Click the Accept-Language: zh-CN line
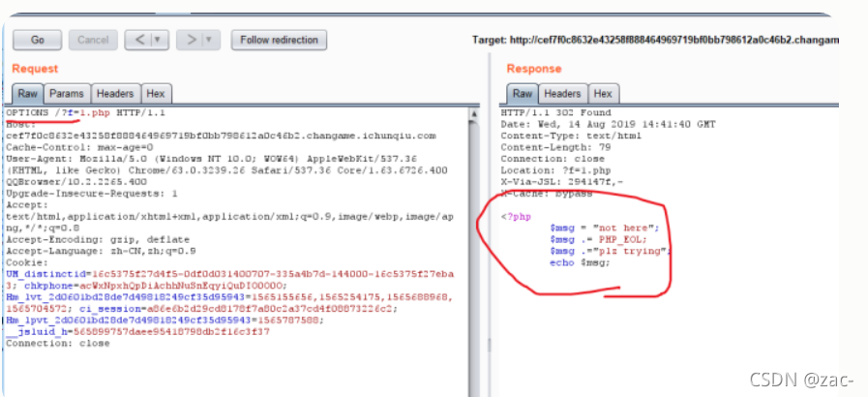 coord(101,251)
